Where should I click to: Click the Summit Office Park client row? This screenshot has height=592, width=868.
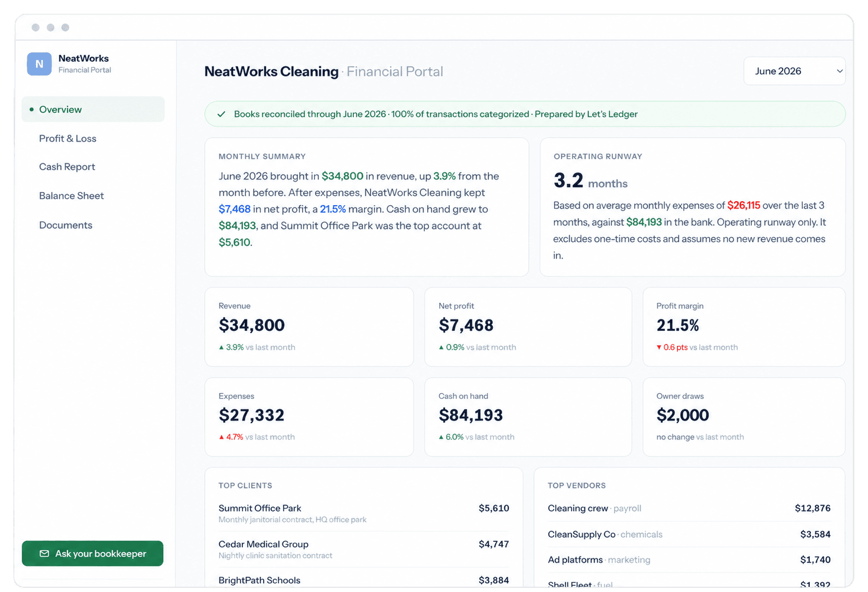364,513
